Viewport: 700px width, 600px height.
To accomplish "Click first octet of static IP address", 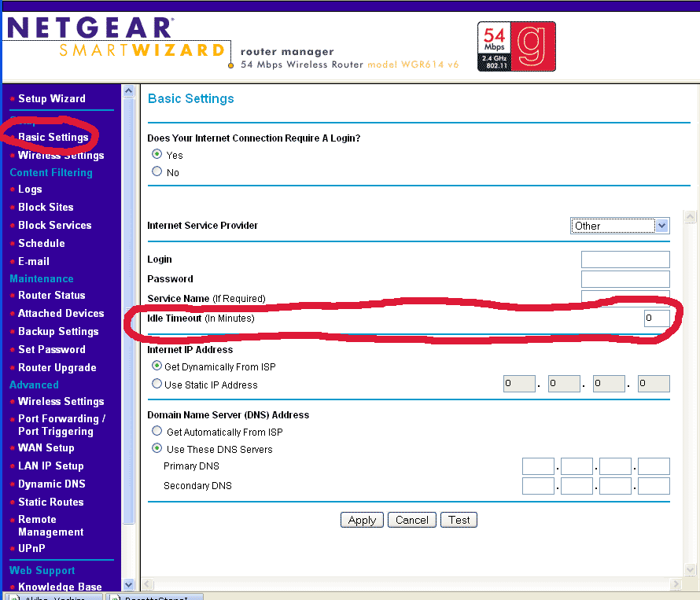I will coord(519,384).
